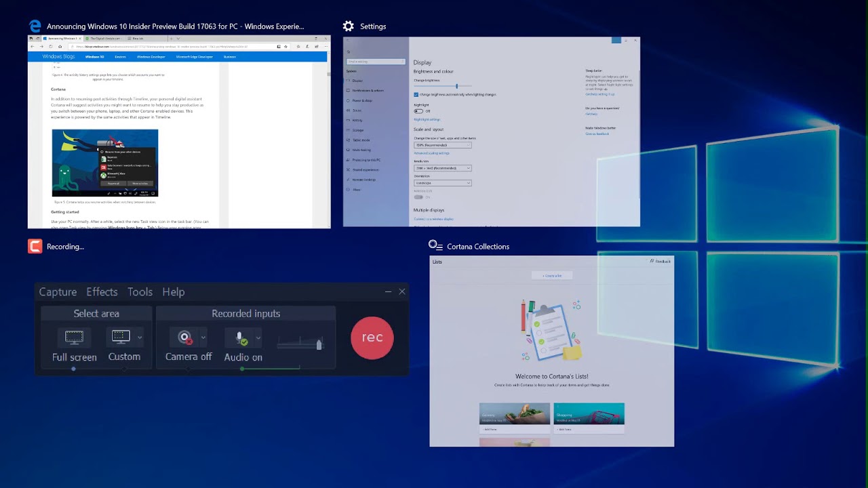Toggle the Audio on microphone button
This screenshot has height=488, width=868.
point(241,338)
